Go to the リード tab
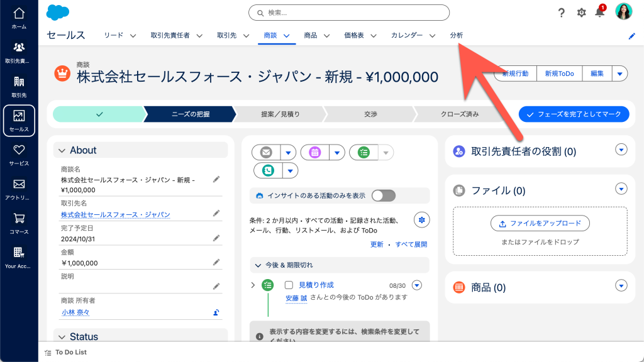Image resolution: width=644 pixels, height=362 pixels. (114, 35)
